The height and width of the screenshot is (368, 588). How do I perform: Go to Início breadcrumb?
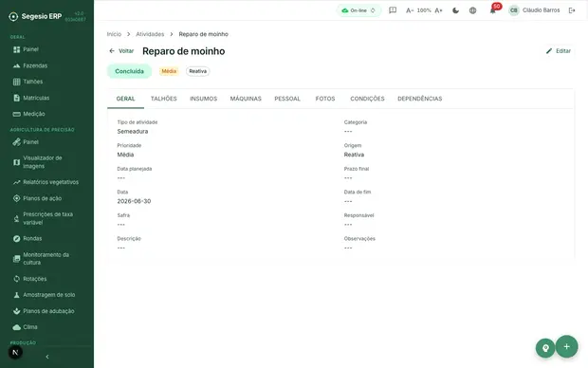tap(114, 34)
